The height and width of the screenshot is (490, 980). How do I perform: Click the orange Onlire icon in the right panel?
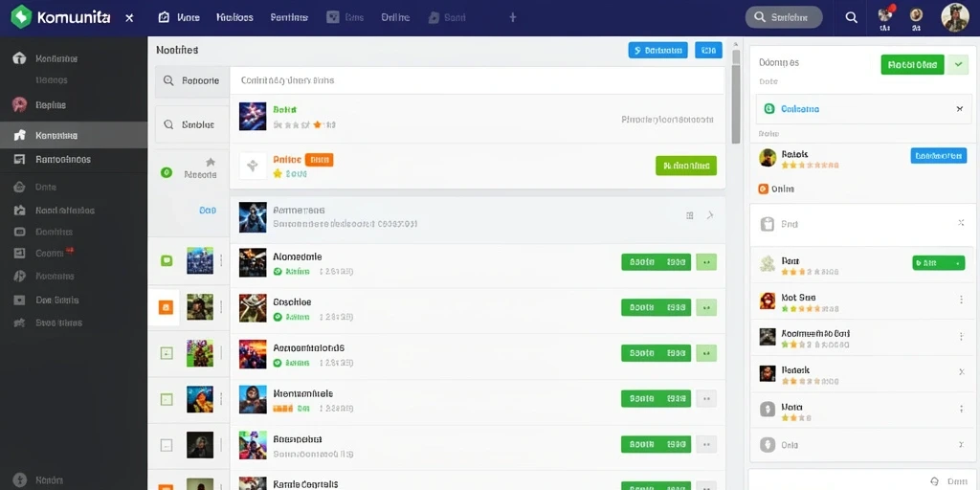763,189
